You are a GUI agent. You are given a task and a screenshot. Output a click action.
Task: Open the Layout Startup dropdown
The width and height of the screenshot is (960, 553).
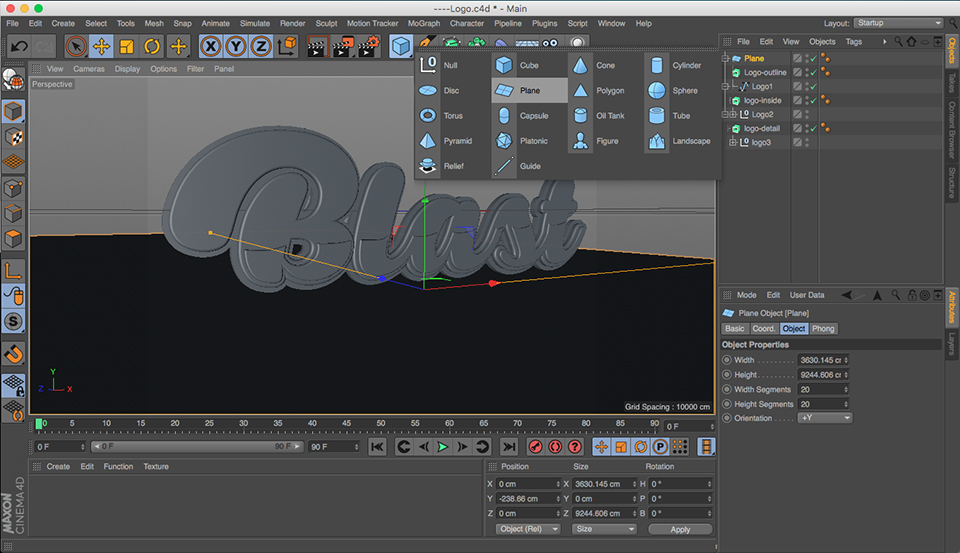pyautogui.click(x=898, y=23)
